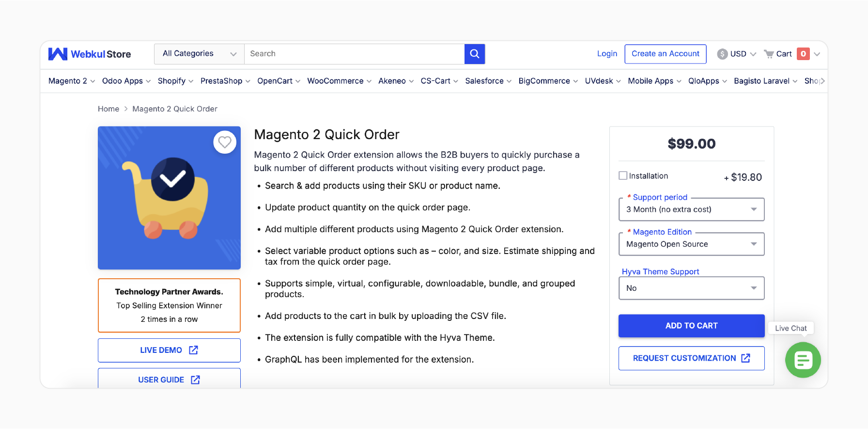
Task: Open the Hyva Theme Support dropdown
Action: click(x=691, y=288)
